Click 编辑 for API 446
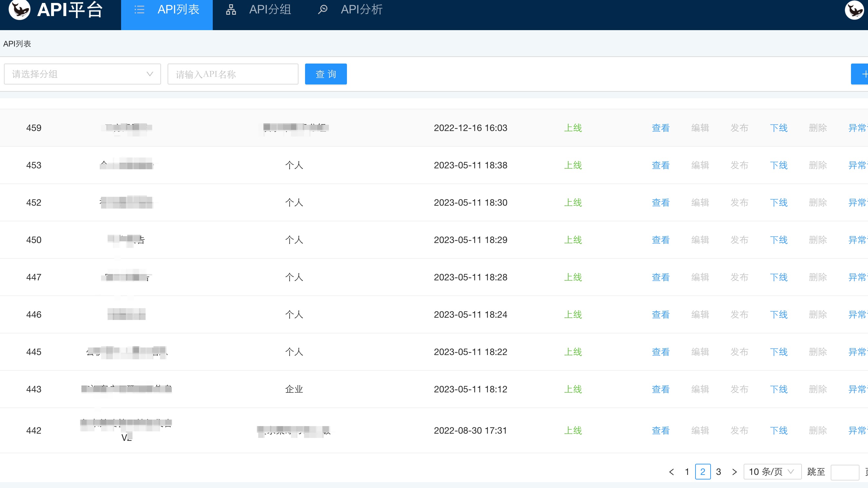This screenshot has width=868, height=488. coord(700,314)
